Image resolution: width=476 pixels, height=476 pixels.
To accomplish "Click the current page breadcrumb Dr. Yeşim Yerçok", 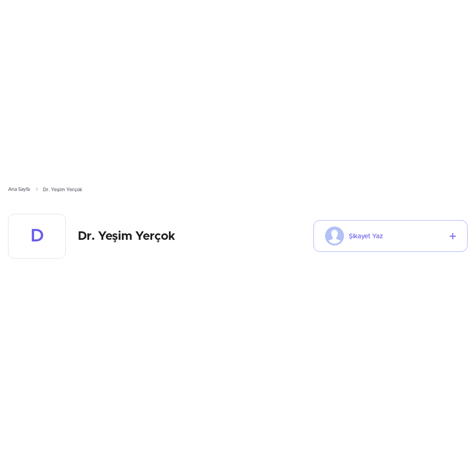I will 62,190.
